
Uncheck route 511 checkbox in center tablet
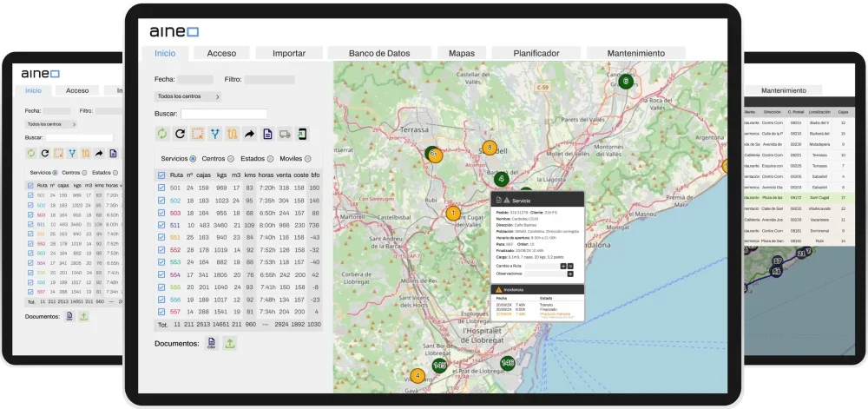161,225
